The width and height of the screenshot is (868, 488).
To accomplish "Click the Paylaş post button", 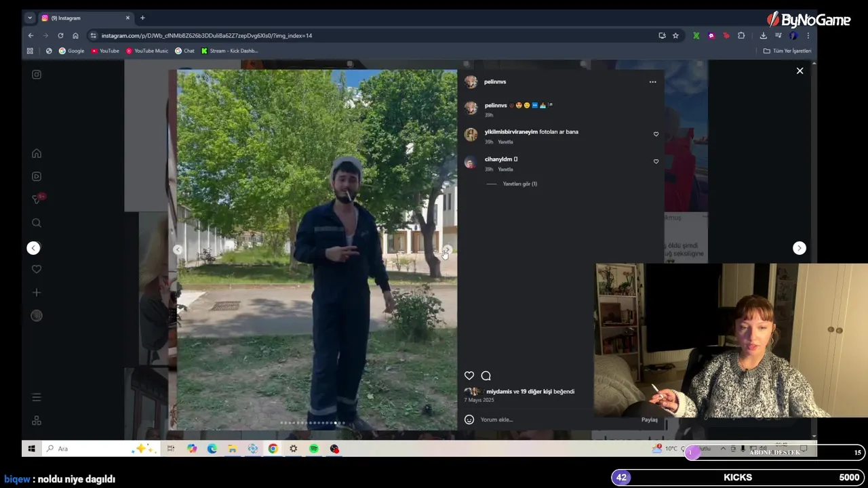I will (x=650, y=420).
